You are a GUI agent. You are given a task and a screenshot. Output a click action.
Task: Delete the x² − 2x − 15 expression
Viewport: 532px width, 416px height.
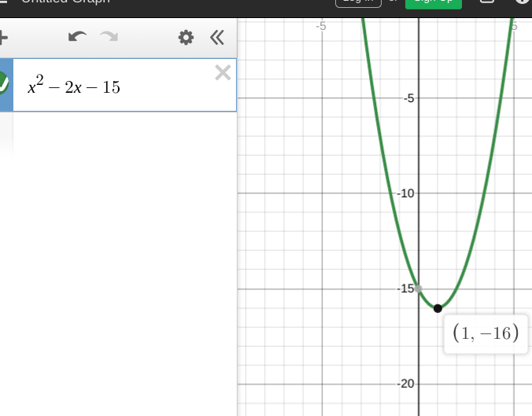coord(223,73)
